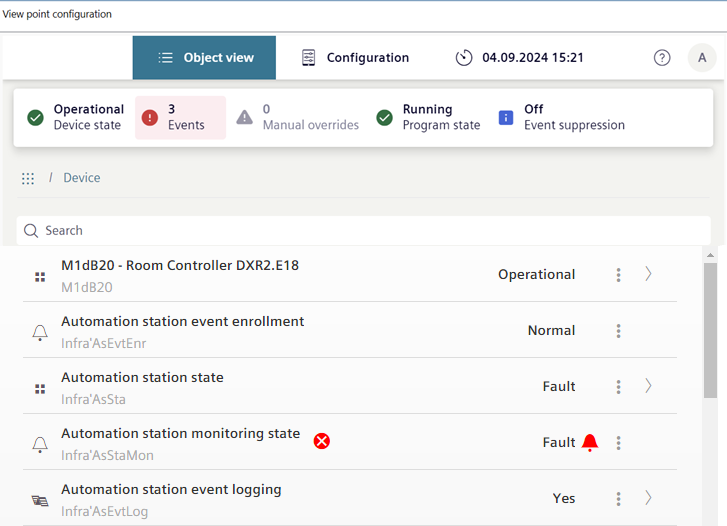Expand the M1dB20 Room Controller chevron
The height and width of the screenshot is (526, 727).
pos(648,274)
